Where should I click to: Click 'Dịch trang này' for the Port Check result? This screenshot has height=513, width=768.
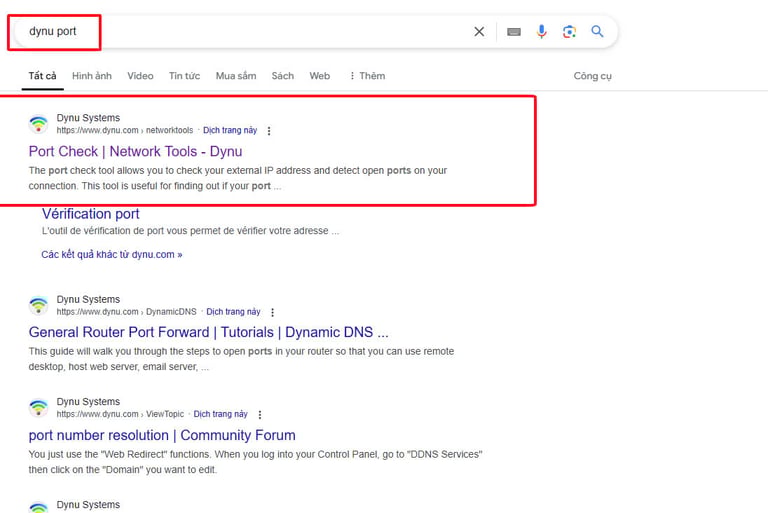(x=230, y=130)
